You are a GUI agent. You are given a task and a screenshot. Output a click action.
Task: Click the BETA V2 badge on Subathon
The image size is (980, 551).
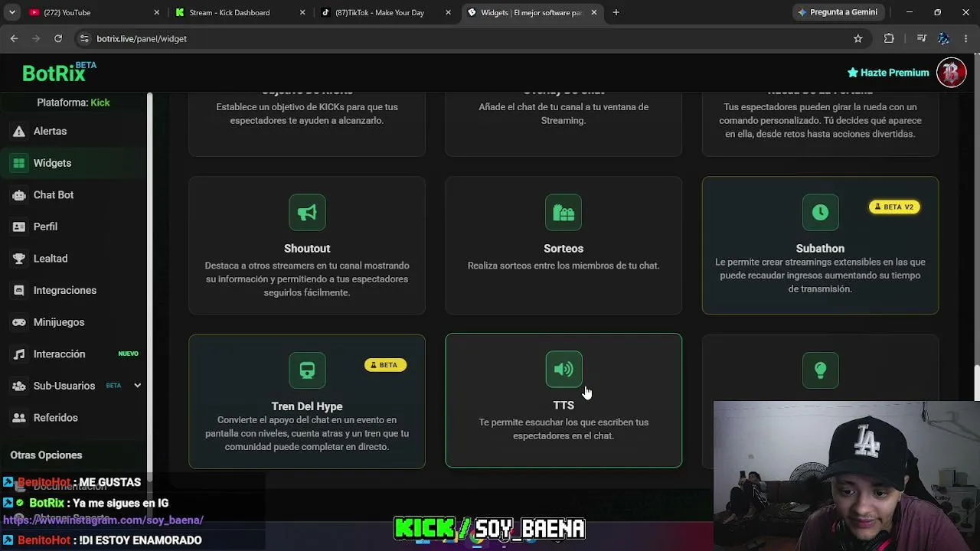(x=894, y=207)
